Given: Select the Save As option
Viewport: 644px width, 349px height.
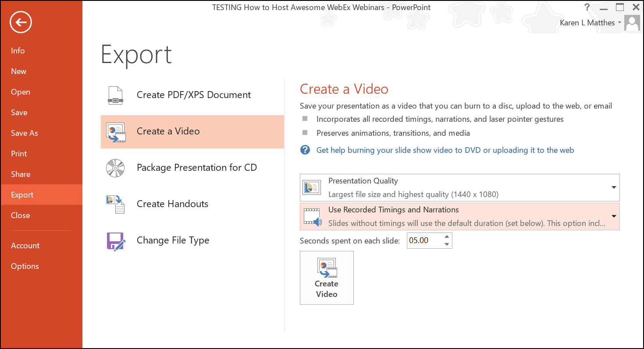Looking at the screenshot, I should click(24, 133).
